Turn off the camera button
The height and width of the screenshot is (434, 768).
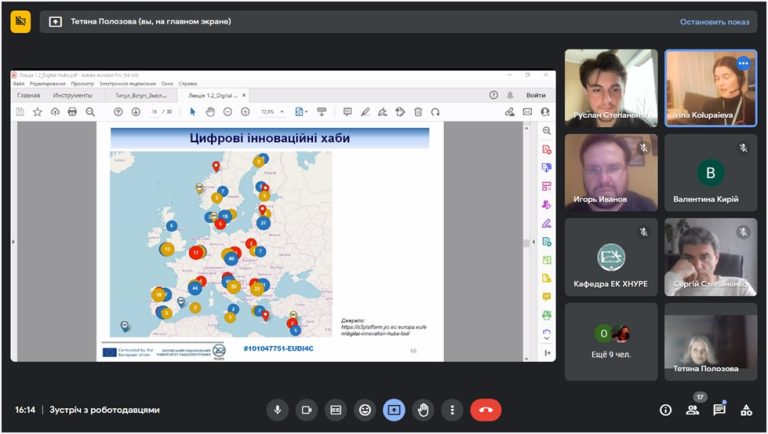(307, 410)
